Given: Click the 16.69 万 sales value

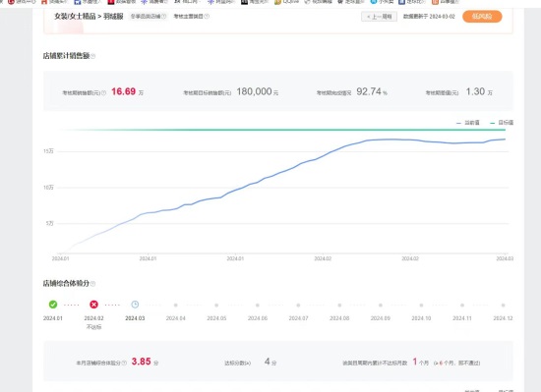Looking at the screenshot, I should click(x=127, y=91).
